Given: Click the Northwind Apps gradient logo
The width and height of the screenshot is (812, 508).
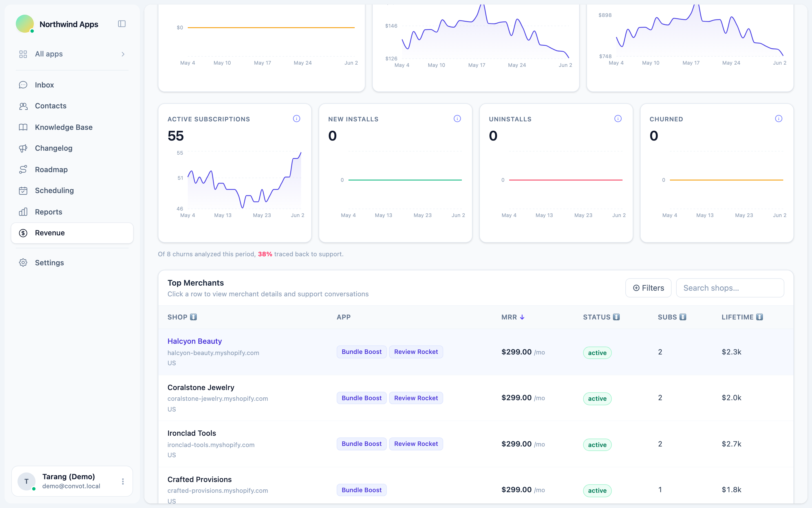Looking at the screenshot, I should [25, 24].
